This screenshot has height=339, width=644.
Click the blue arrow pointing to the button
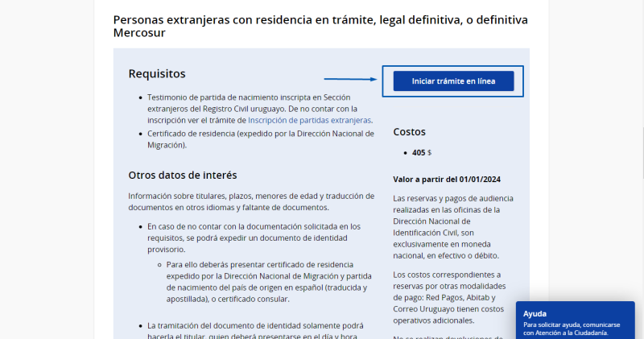click(x=351, y=79)
